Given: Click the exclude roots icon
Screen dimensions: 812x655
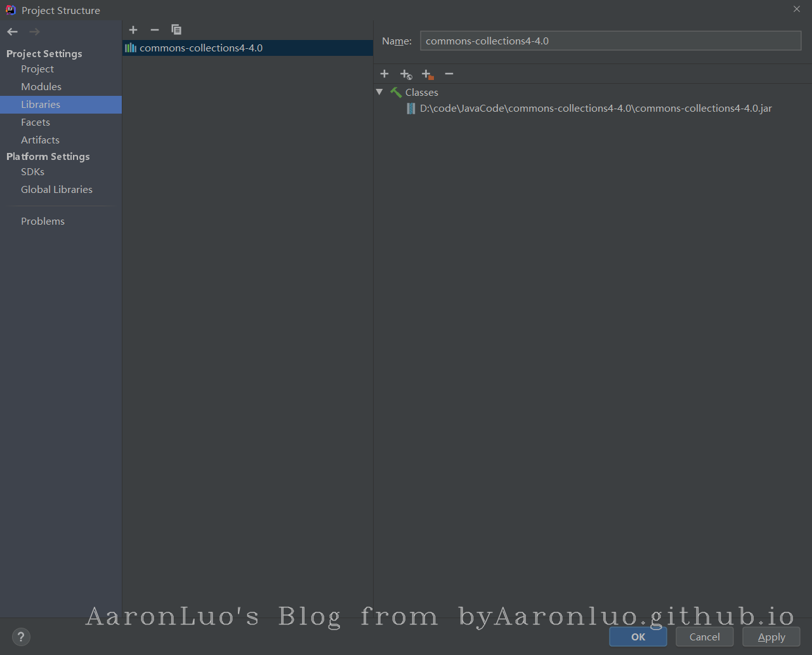Looking at the screenshot, I should click(428, 74).
